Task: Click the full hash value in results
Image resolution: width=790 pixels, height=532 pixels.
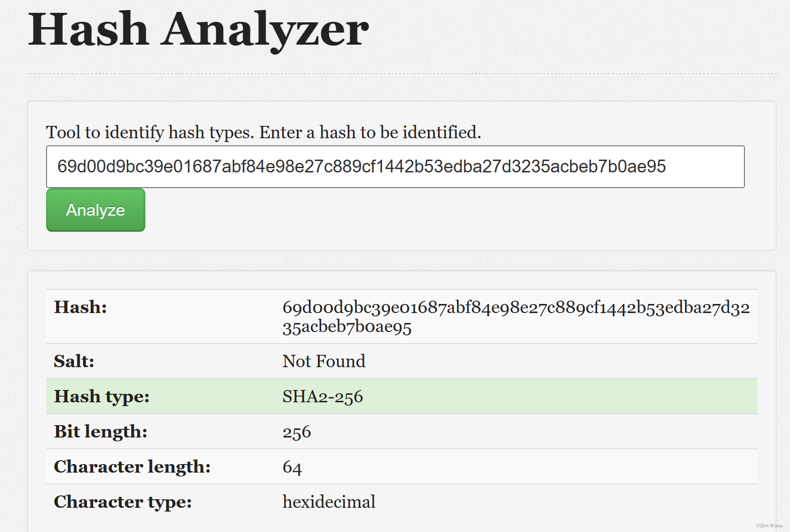Action: click(515, 308)
